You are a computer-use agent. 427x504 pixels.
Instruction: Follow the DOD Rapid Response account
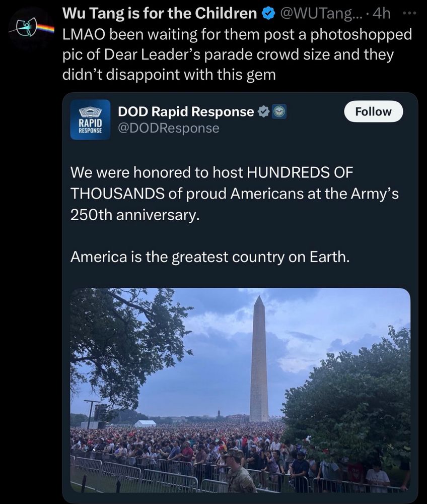click(x=374, y=111)
